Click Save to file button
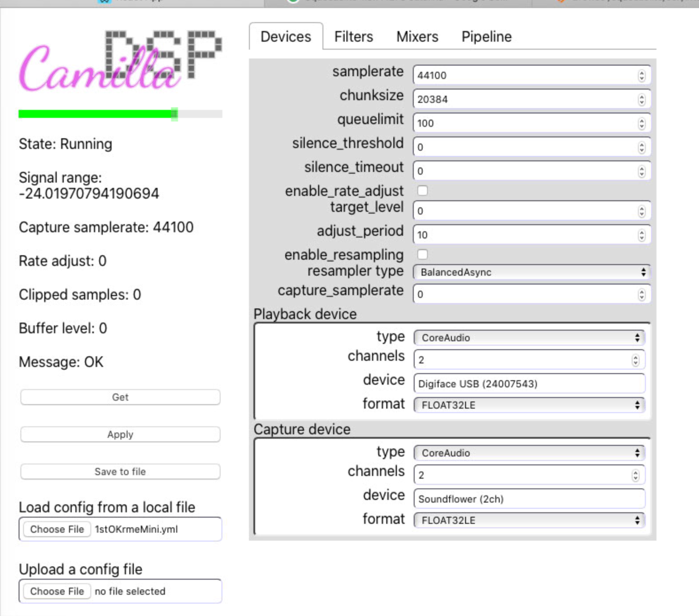Image resolution: width=699 pixels, height=616 pixels. pos(120,472)
